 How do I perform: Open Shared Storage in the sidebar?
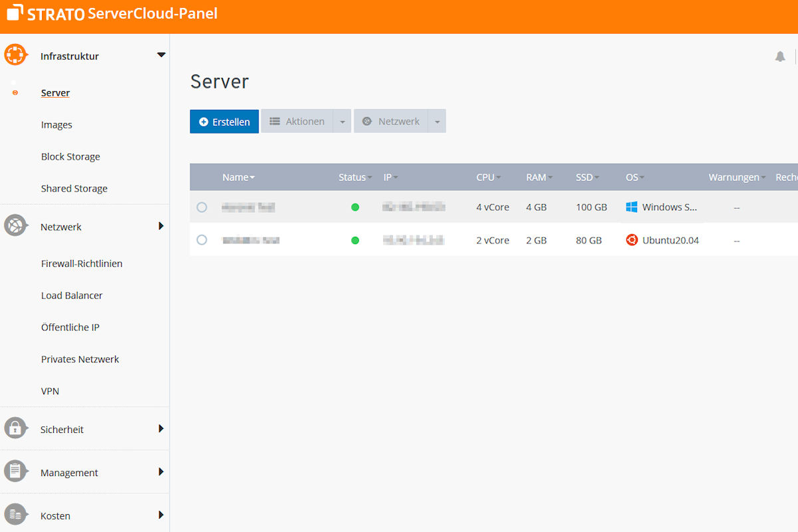click(74, 189)
